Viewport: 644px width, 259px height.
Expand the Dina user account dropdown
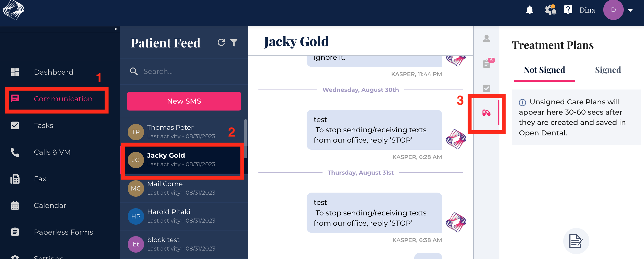[x=630, y=10]
